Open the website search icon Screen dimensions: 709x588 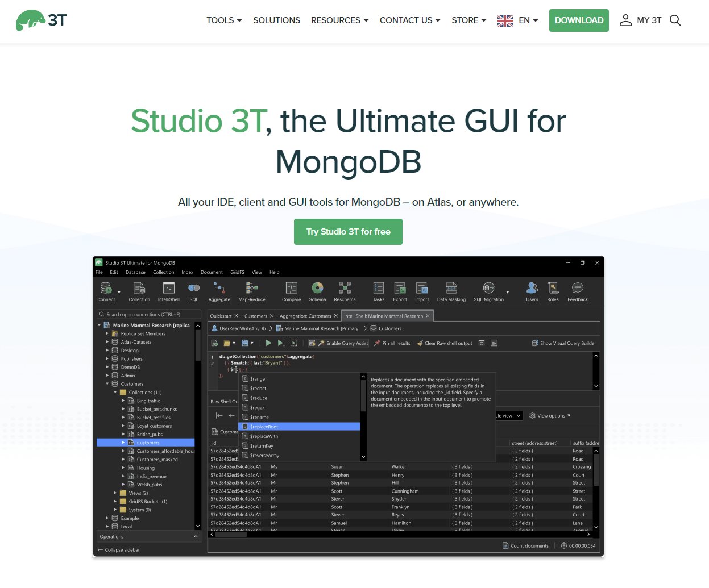(x=675, y=20)
